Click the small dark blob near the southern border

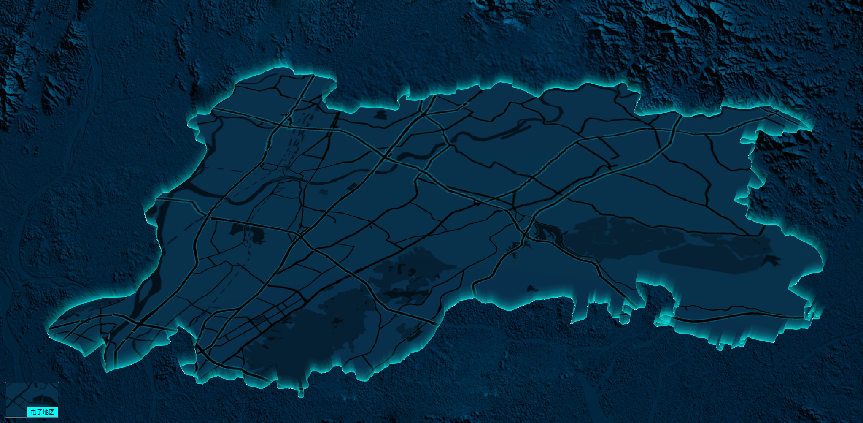tap(531, 288)
